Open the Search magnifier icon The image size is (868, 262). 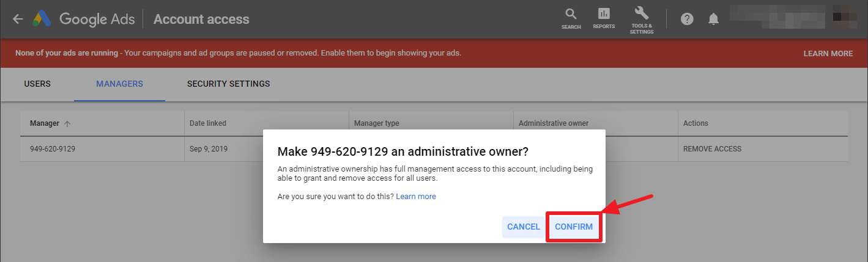click(x=571, y=14)
